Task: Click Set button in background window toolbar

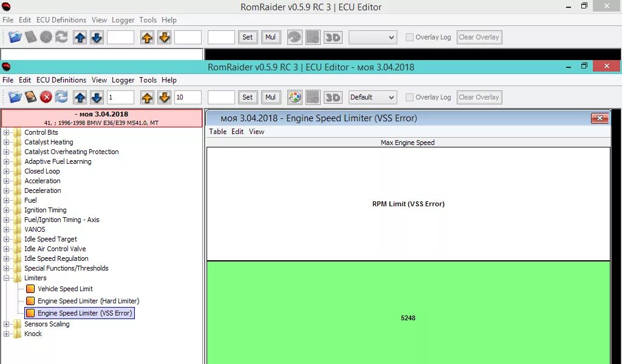Action: point(248,38)
